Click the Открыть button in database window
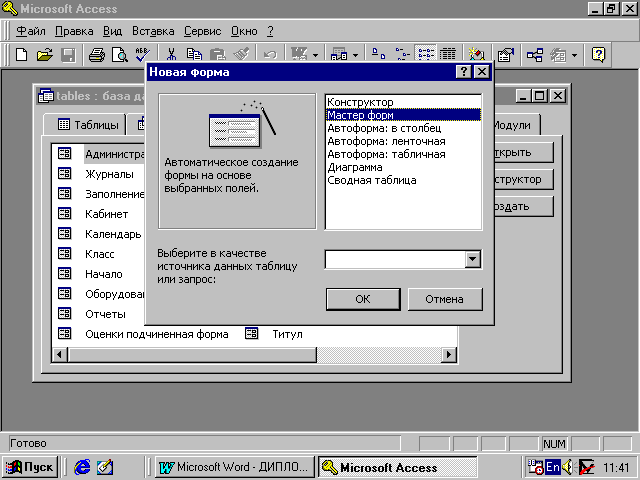The height and width of the screenshot is (480, 640). tap(524, 152)
